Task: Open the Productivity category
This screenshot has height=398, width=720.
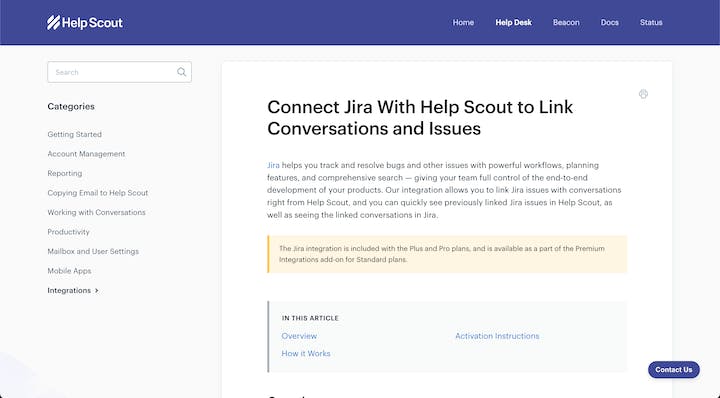Action: (x=68, y=232)
